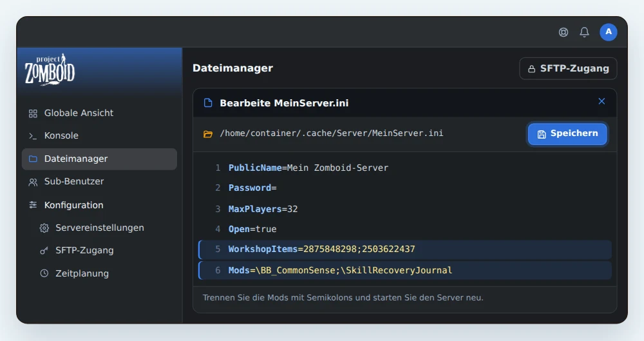Click the Sub-Benutzer people icon

coord(33,182)
